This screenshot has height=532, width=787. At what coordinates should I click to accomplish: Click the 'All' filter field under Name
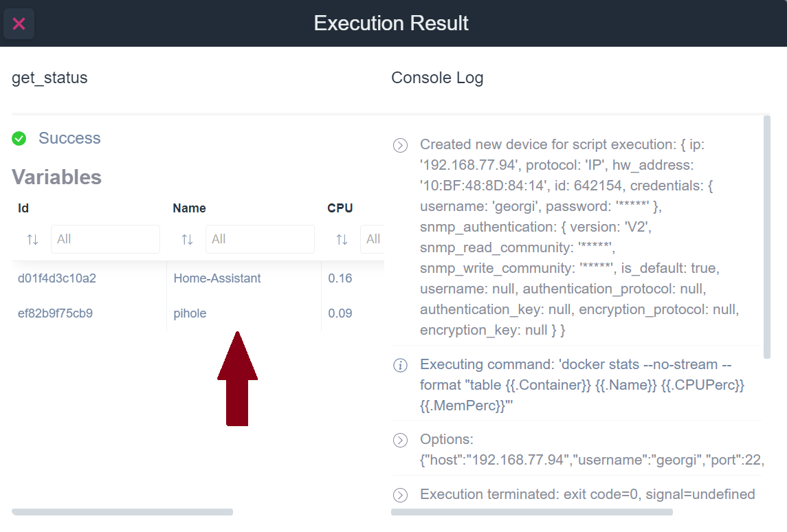click(260, 239)
